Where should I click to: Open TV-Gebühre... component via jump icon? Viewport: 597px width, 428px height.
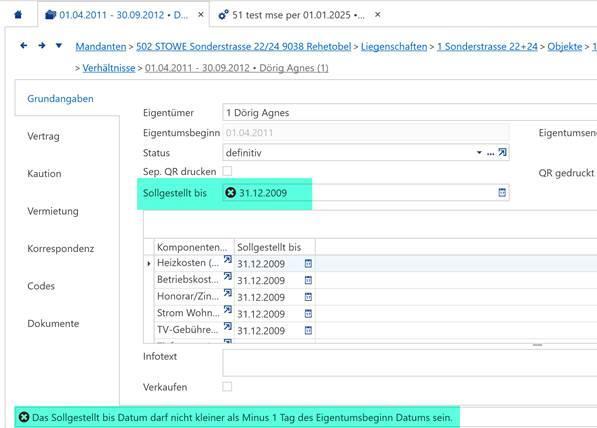point(228,327)
